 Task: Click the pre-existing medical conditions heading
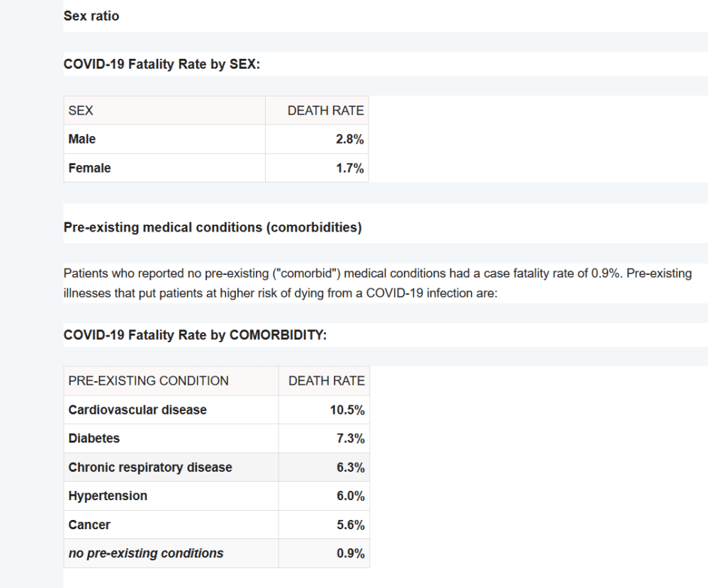coord(213,227)
